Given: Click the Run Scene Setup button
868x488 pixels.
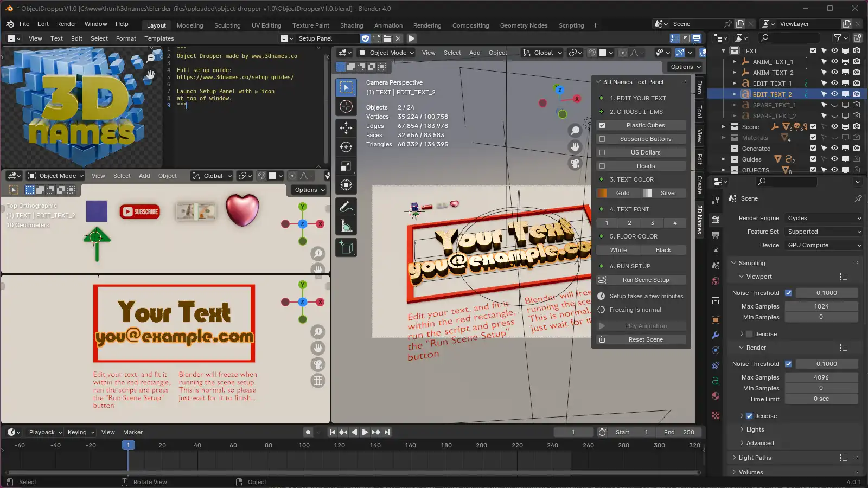Looking at the screenshot, I should pyautogui.click(x=641, y=280).
